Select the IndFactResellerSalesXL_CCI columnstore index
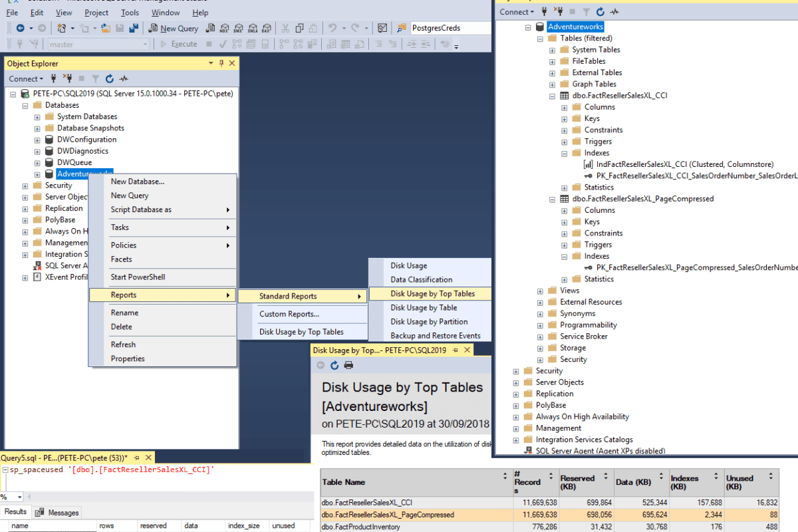The height and width of the screenshot is (532, 798). [684, 164]
